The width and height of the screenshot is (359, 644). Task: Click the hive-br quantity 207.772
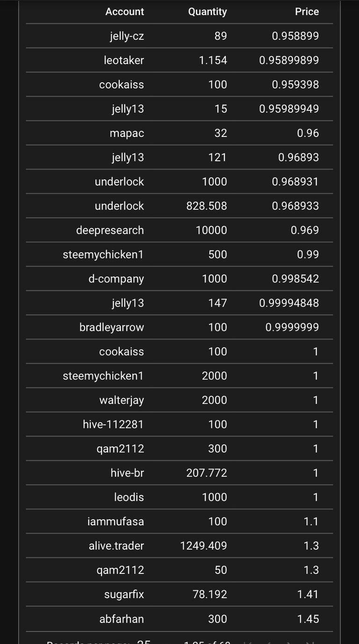(207, 473)
